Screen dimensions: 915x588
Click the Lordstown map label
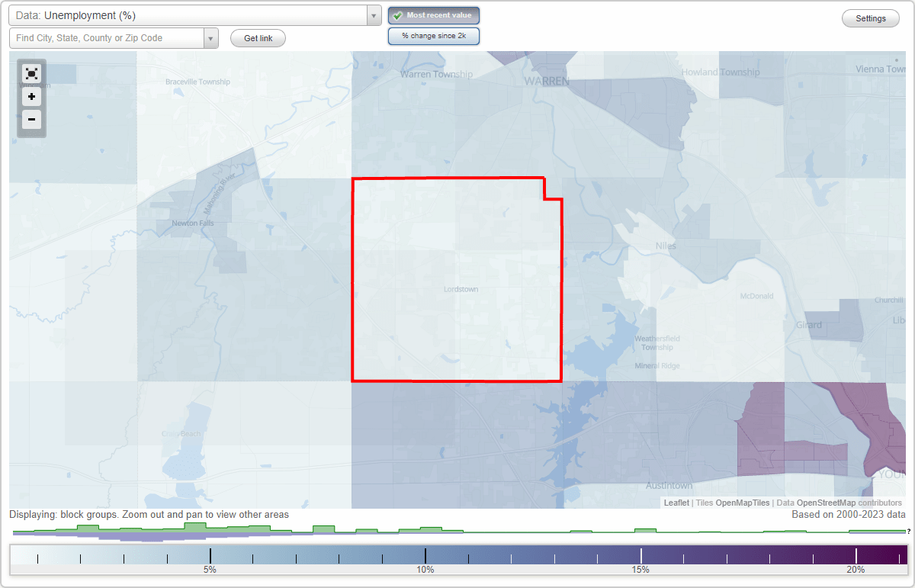[461, 289]
